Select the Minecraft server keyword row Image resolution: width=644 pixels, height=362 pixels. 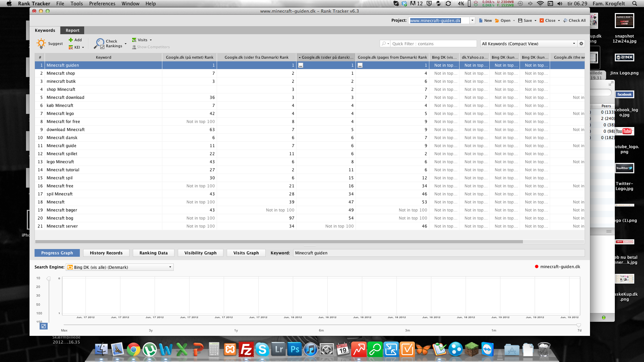click(309, 226)
